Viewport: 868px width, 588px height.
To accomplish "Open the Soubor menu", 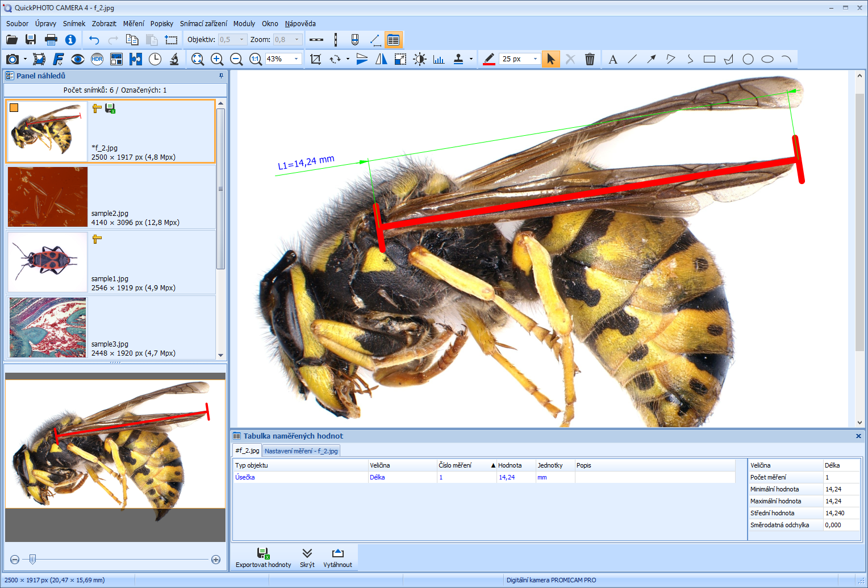I will click(x=18, y=24).
